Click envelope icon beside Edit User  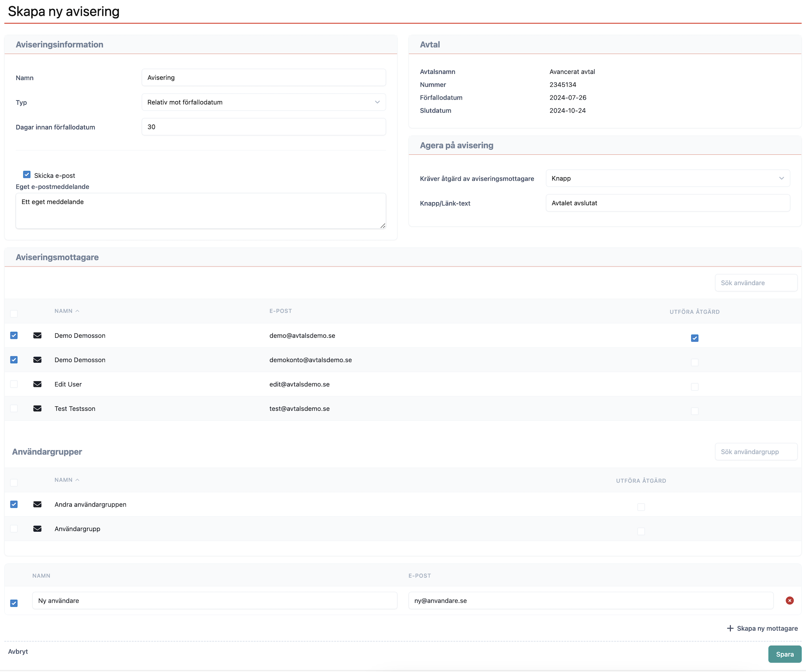pos(37,384)
